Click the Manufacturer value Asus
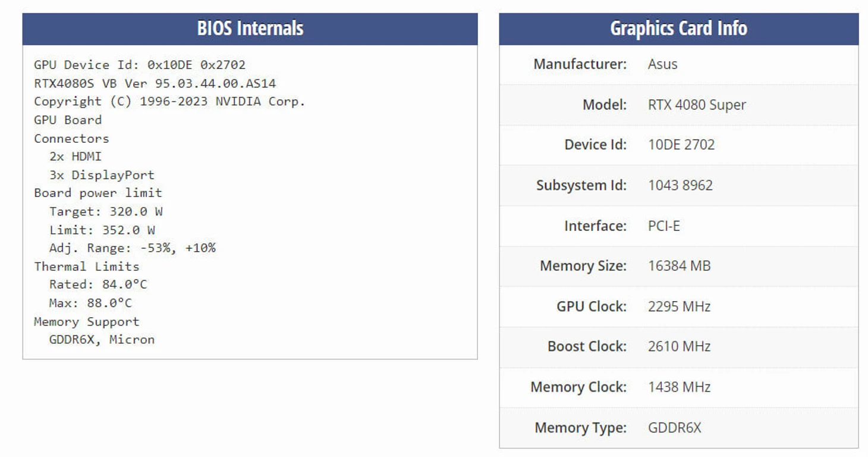Viewport: 868px width, 457px height. [x=662, y=64]
